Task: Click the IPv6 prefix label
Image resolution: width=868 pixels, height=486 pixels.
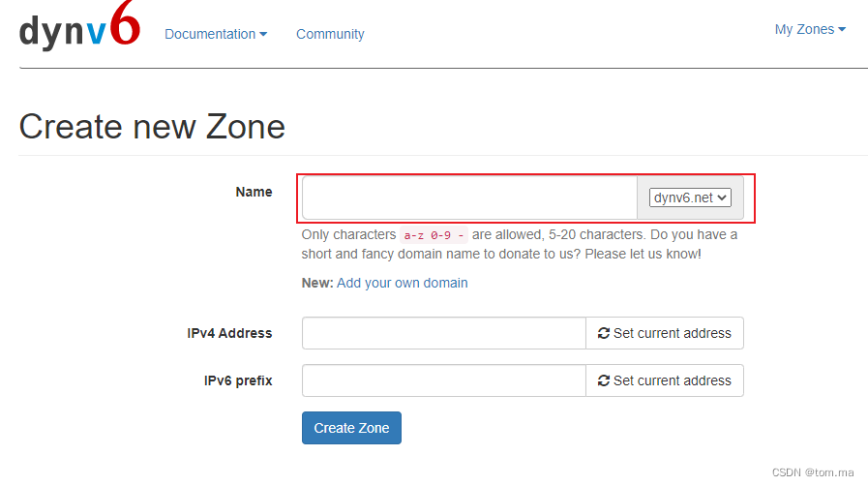Action: pyautogui.click(x=238, y=380)
